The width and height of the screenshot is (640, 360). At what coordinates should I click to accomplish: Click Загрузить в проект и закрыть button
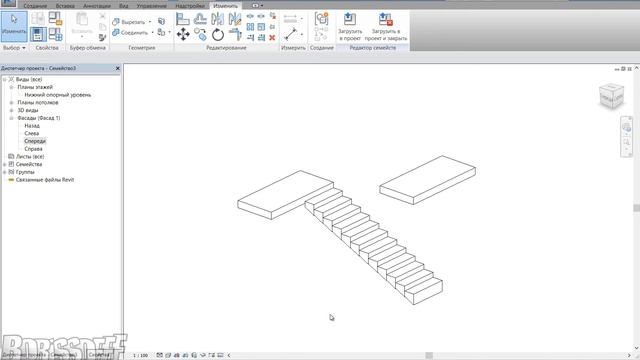pyautogui.click(x=386, y=27)
